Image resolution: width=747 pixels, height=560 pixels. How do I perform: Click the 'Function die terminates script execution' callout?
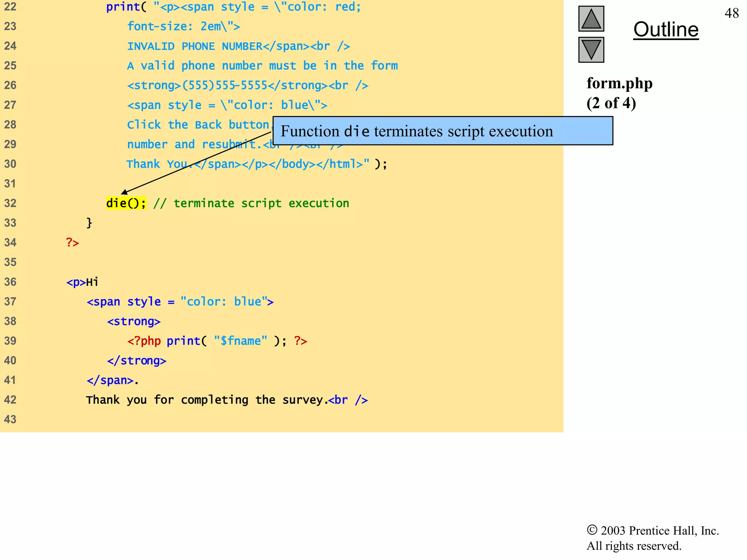tap(442, 131)
